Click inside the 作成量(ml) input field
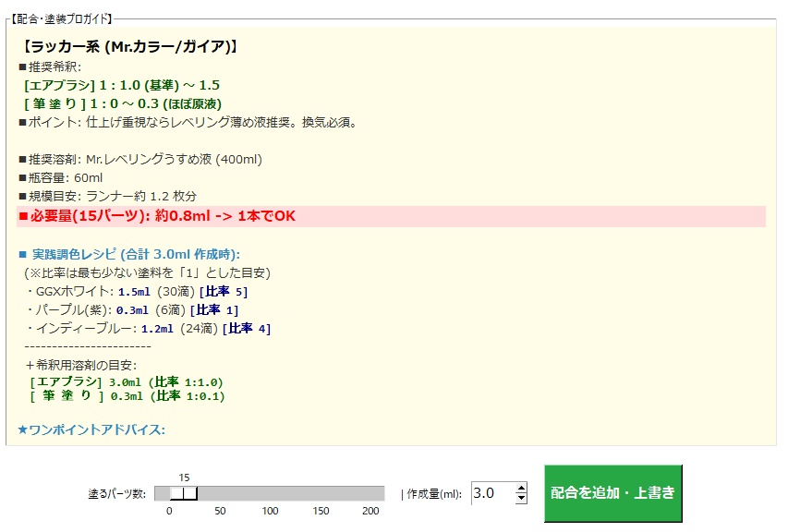The width and height of the screenshot is (788, 532). 488,492
